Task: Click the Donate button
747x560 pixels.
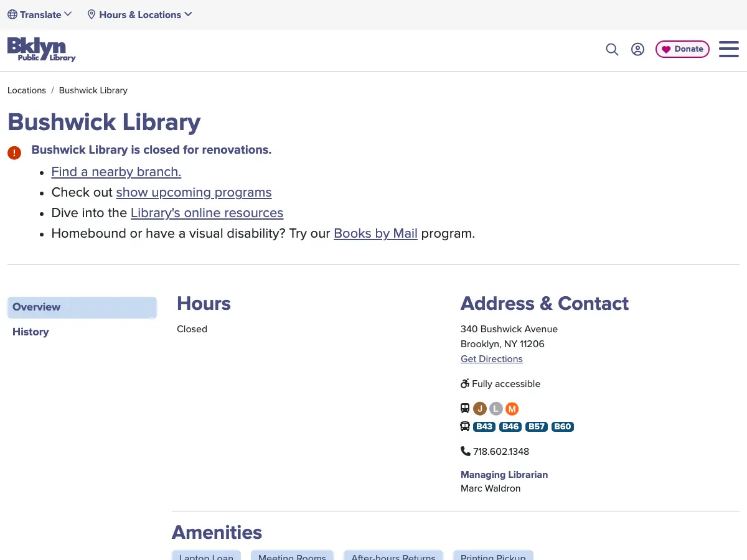Action: click(682, 49)
